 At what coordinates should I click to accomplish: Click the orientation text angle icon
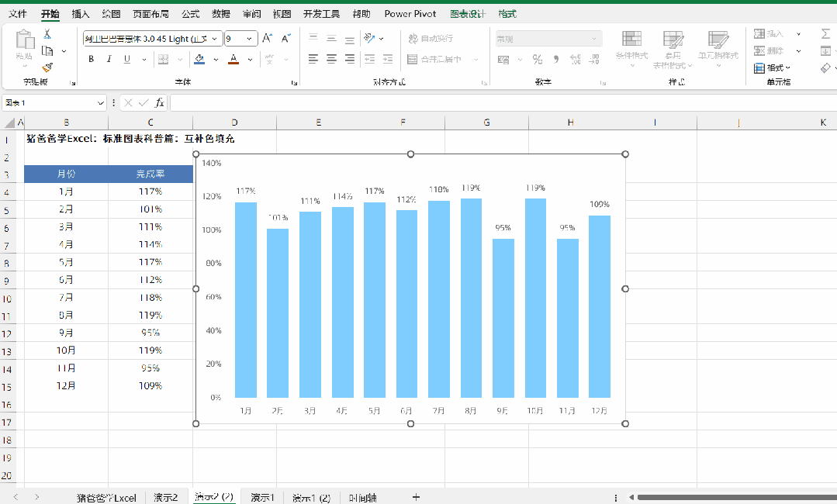pyautogui.click(x=369, y=39)
